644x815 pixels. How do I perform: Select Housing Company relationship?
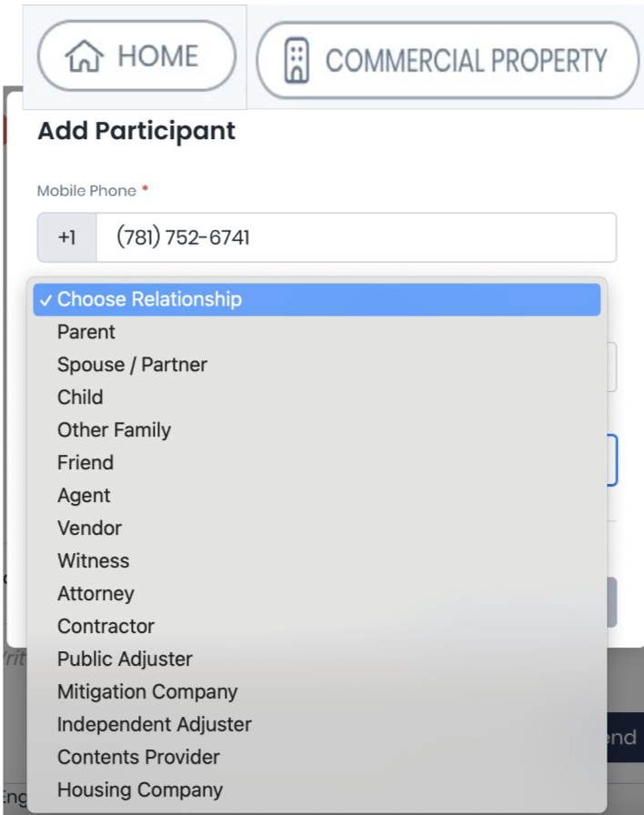tap(139, 790)
